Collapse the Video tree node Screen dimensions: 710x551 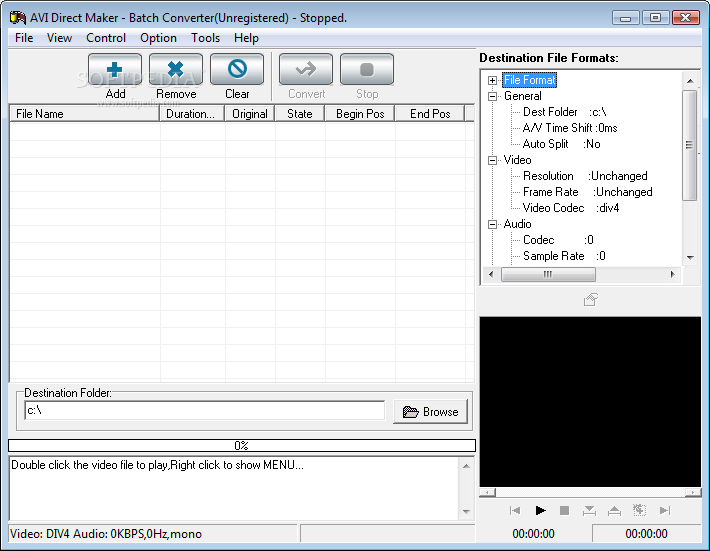pyautogui.click(x=492, y=160)
